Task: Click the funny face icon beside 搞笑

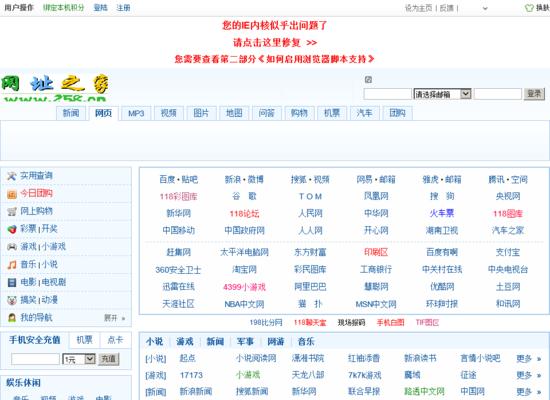Action: coord(12,300)
